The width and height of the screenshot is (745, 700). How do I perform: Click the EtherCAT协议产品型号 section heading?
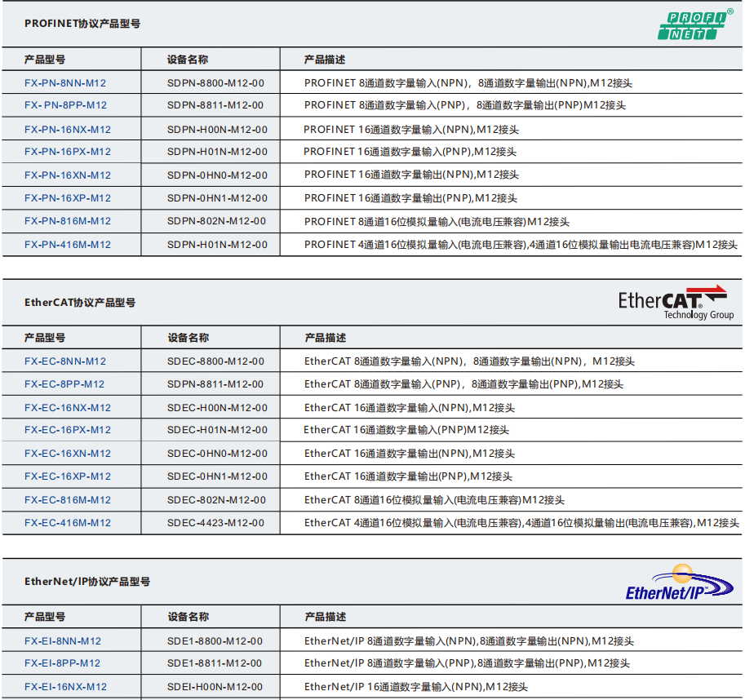click(80, 303)
